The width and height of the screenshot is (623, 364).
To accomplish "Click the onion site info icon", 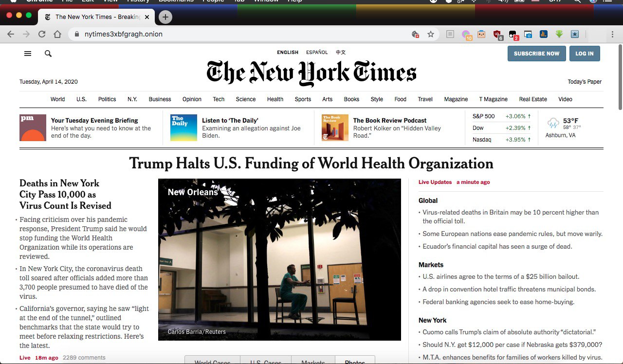I will click(x=77, y=34).
